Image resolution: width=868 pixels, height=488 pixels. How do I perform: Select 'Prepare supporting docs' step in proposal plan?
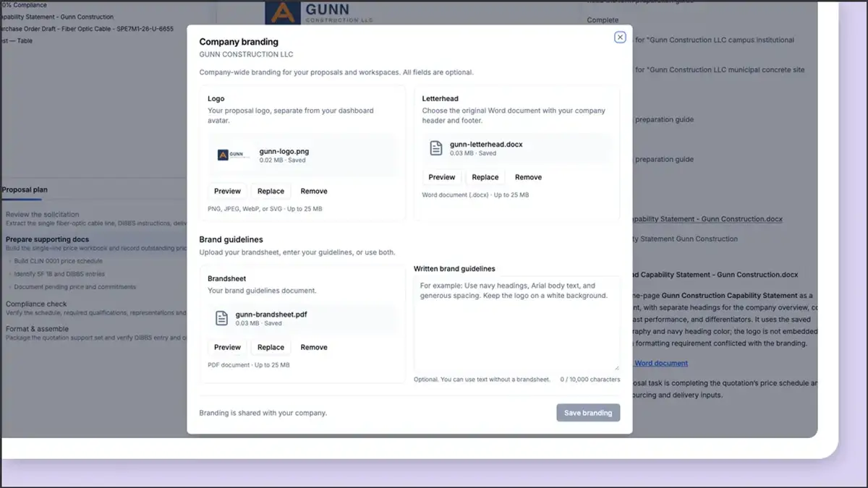coord(48,239)
